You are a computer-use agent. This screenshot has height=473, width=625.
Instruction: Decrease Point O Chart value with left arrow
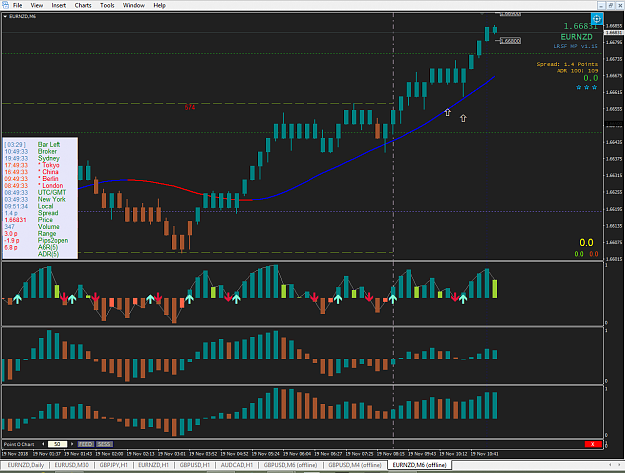click(x=43, y=444)
